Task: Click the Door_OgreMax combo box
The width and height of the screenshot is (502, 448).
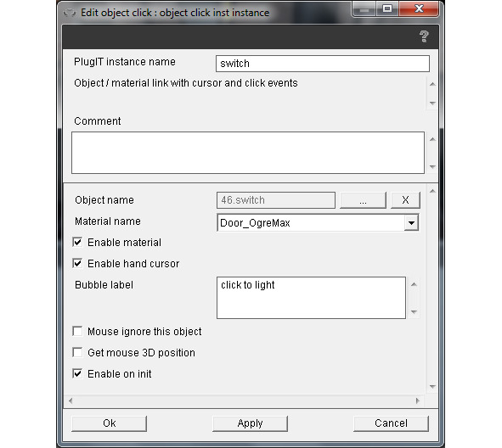Action: (318, 223)
